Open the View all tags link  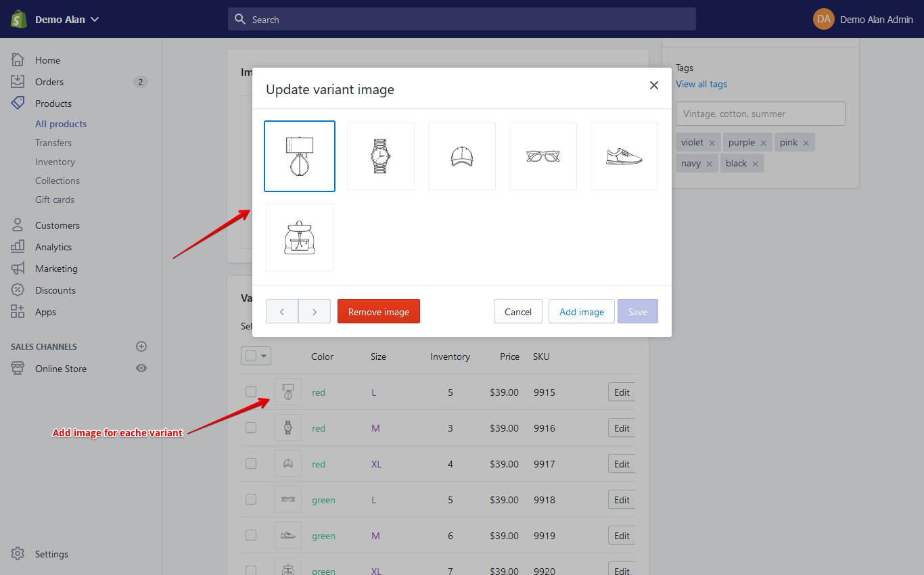pos(701,84)
